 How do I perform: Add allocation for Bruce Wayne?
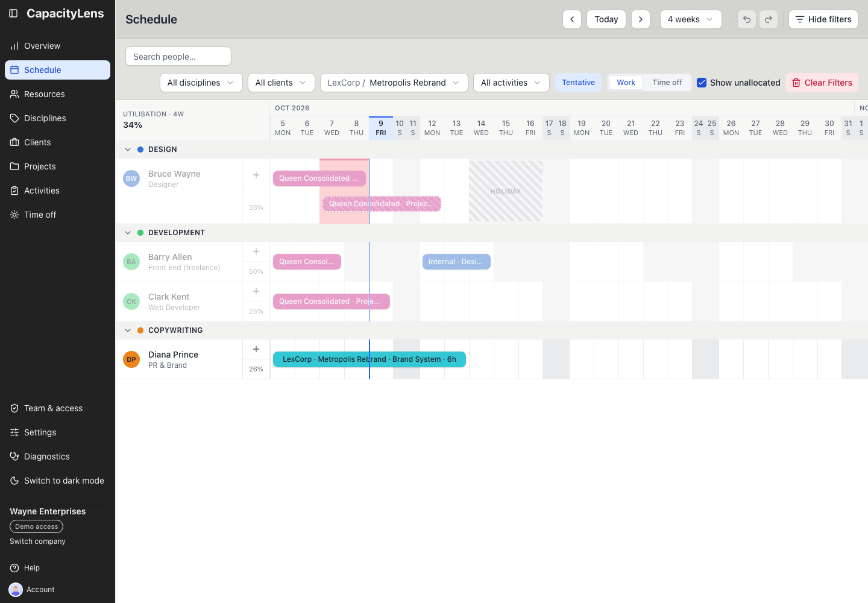[256, 175]
